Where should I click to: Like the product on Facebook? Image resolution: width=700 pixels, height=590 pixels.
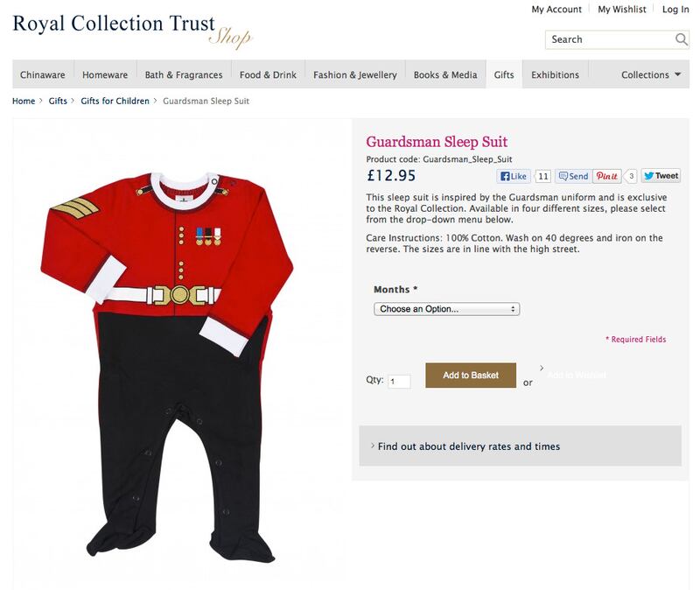[x=514, y=176]
